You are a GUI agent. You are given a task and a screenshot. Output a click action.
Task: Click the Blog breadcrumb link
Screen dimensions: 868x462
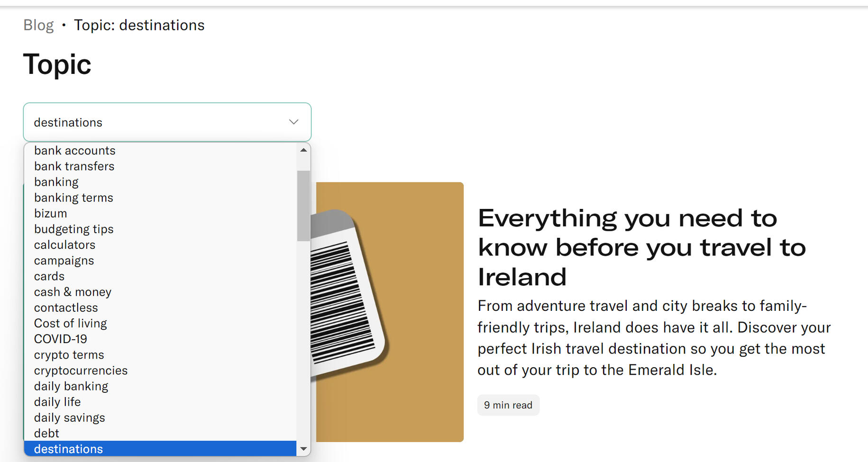pyautogui.click(x=38, y=25)
